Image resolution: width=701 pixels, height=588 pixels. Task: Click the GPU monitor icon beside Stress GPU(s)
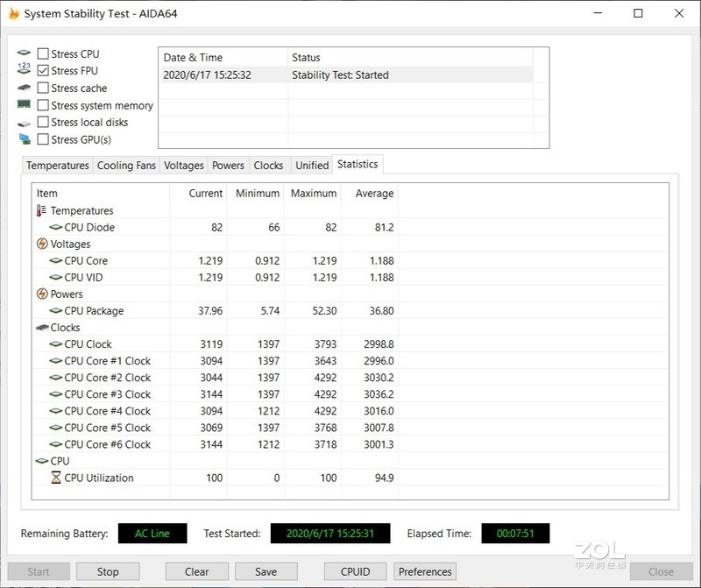click(24, 139)
